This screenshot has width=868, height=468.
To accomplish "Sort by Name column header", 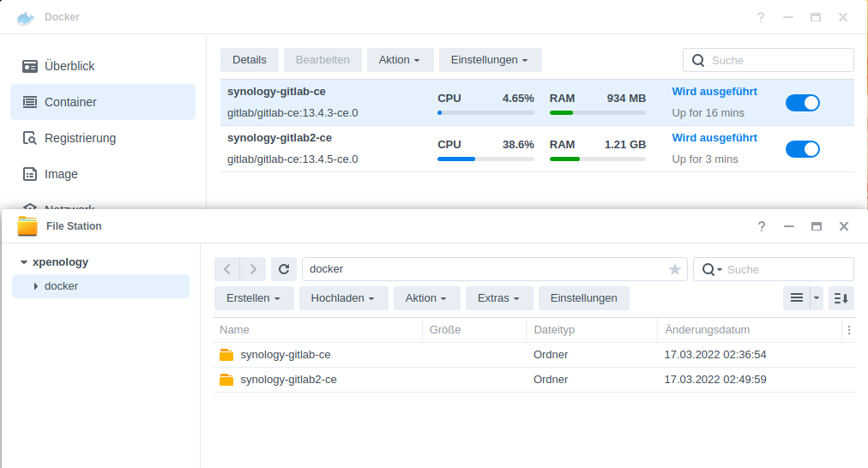I will click(x=317, y=330).
